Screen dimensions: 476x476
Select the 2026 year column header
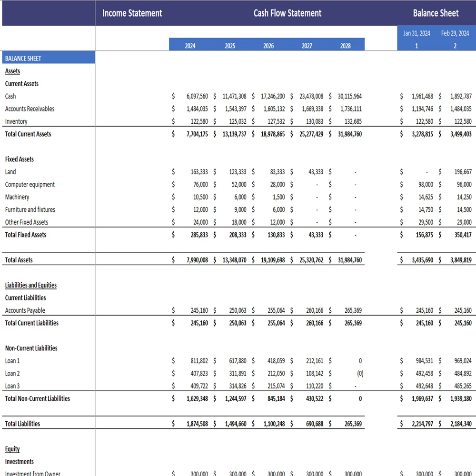268,46
